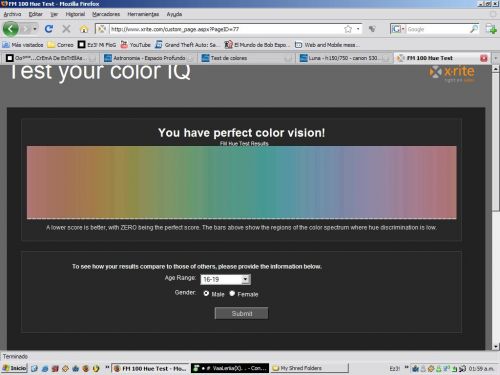
Task: Click the site favicon in the address bar
Action: click(102, 29)
